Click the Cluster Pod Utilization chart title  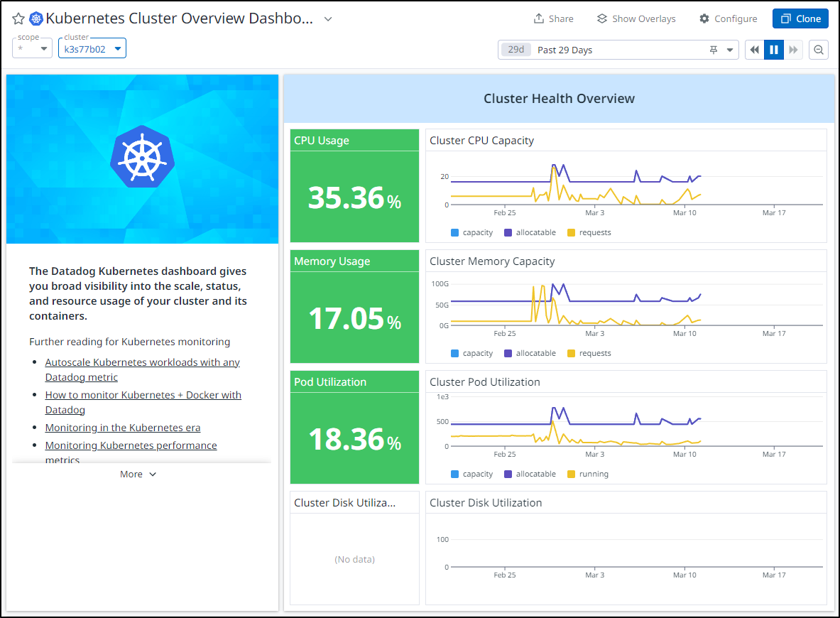[x=485, y=382]
